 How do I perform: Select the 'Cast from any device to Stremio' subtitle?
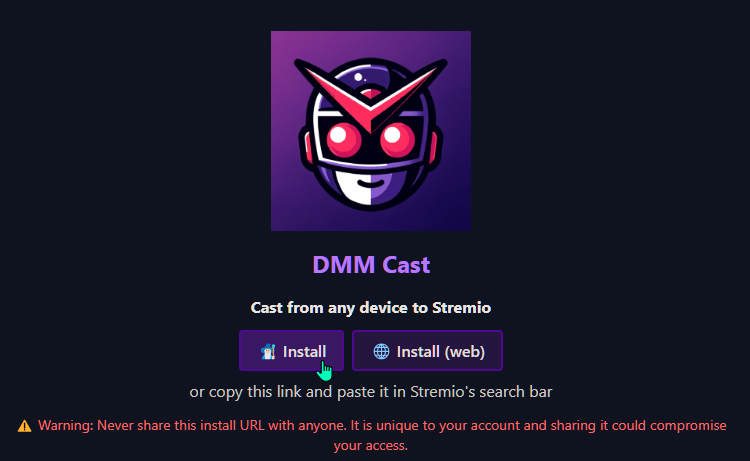pyautogui.click(x=371, y=307)
